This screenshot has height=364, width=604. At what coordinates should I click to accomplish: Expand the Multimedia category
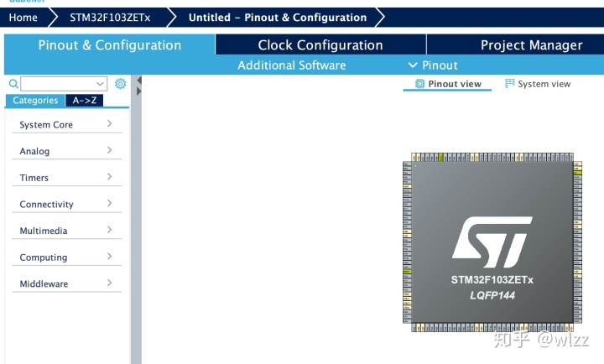[x=66, y=231]
